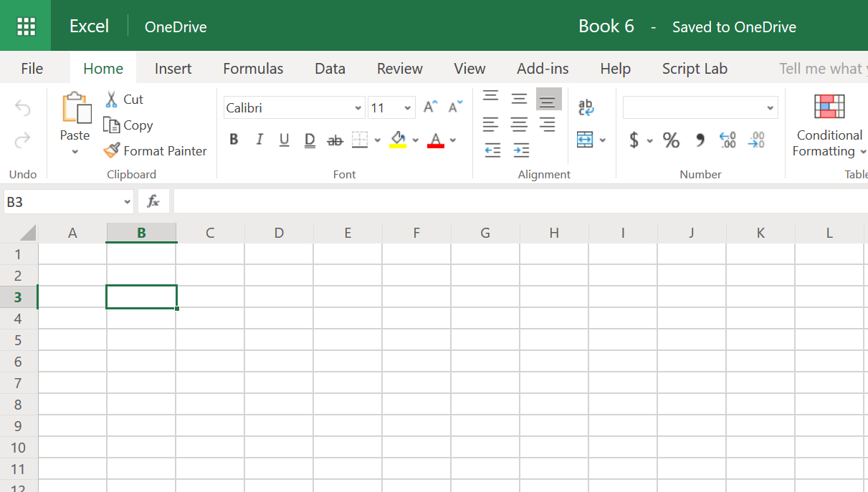
Task: Toggle italic formatting
Action: click(259, 140)
